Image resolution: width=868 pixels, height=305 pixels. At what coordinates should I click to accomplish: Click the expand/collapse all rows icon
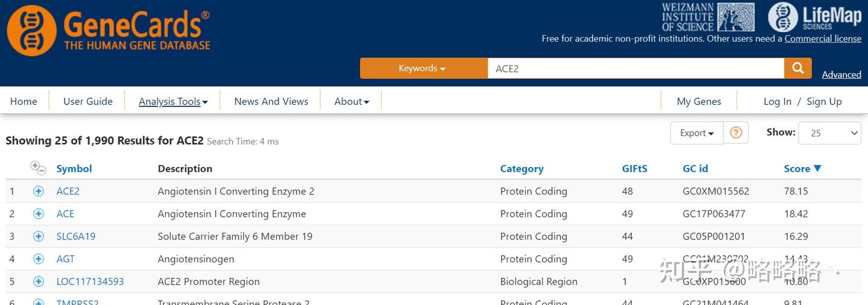coord(38,168)
